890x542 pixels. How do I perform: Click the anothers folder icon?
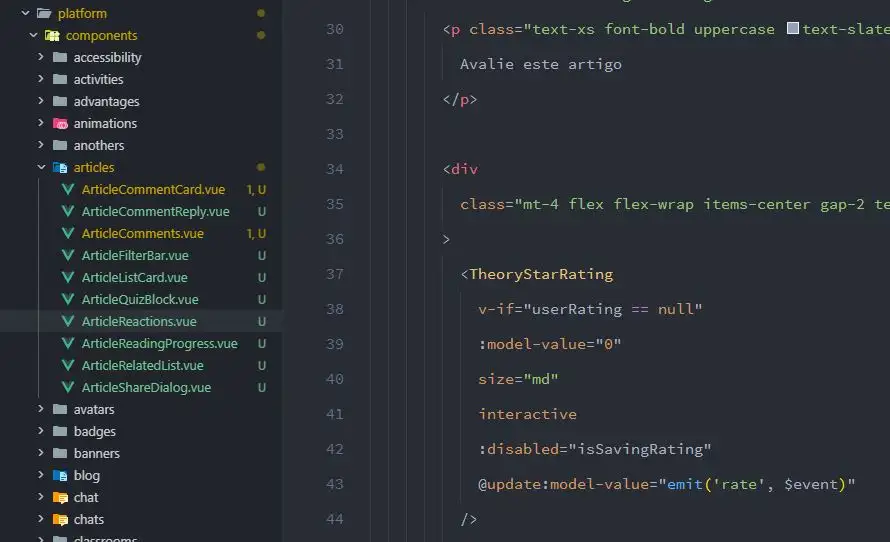60,145
